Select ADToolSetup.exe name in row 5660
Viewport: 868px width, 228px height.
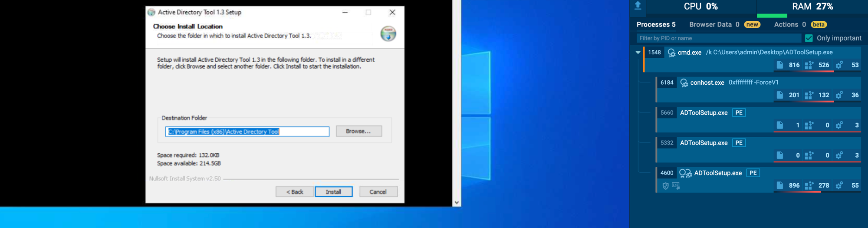(x=704, y=113)
